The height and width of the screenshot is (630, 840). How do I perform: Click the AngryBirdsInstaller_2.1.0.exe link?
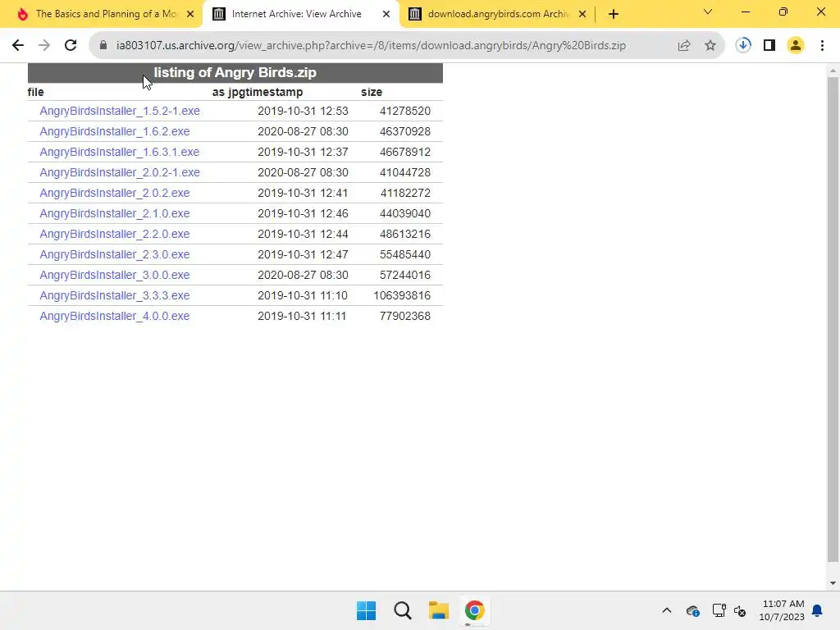coord(115,213)
